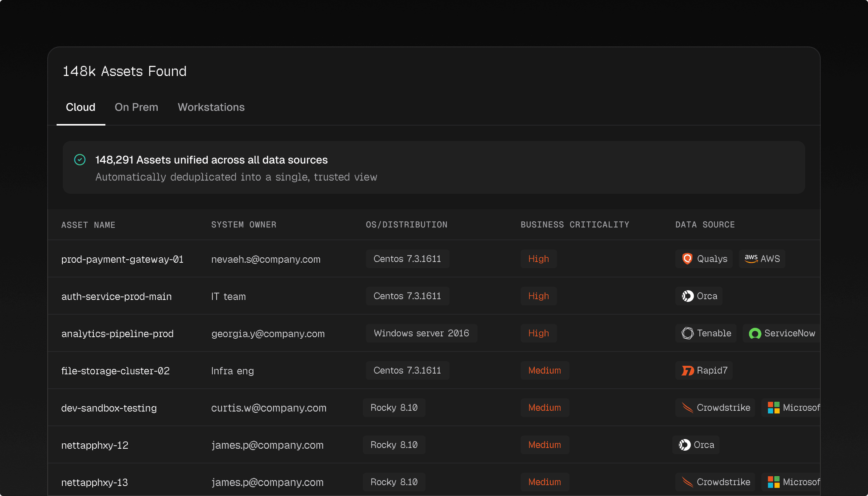
Task: Click the Business Criticality column header
Action: tap(575, 225)
